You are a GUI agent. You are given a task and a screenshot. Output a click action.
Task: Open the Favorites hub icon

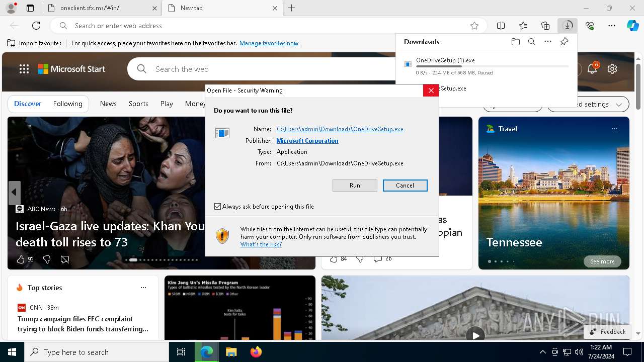[x=523, y=26]
